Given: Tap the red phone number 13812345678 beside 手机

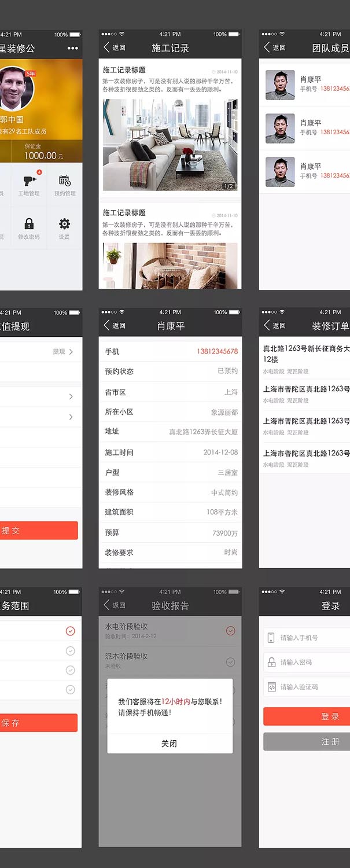Looking at the screenshot, I should click(217, 351).
